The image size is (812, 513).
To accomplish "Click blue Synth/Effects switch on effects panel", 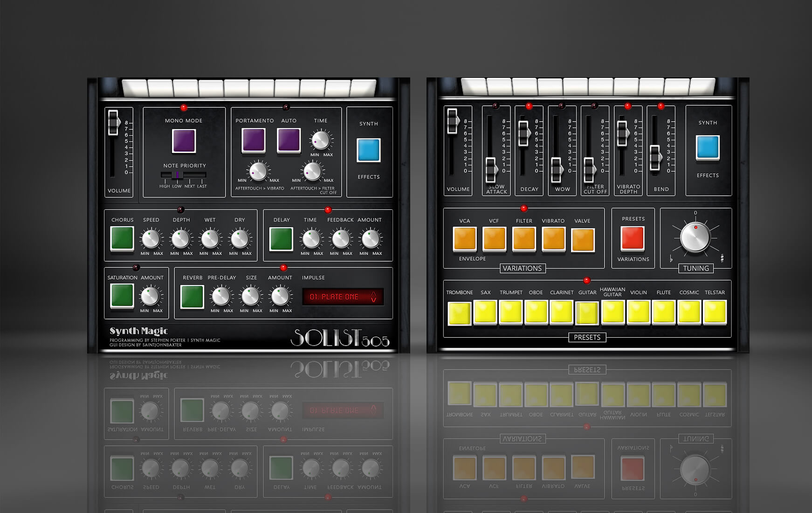I will click(x=369, y=150).
